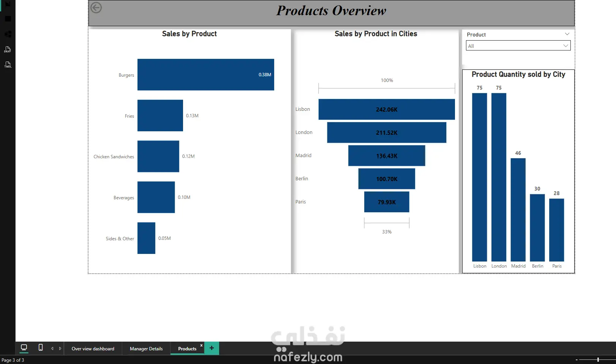Click the Sales by Product in Cities title

click(376, 34)
